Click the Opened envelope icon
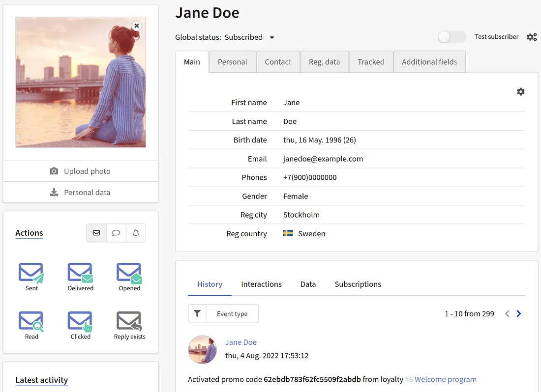The image size is (541, 392). (x=129, y=273)
